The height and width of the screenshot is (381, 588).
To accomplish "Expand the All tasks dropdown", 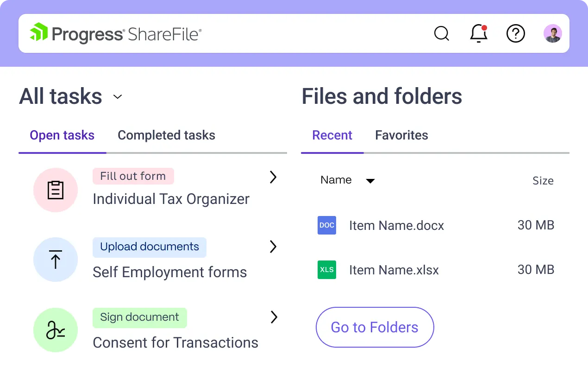I will [118, 96].
